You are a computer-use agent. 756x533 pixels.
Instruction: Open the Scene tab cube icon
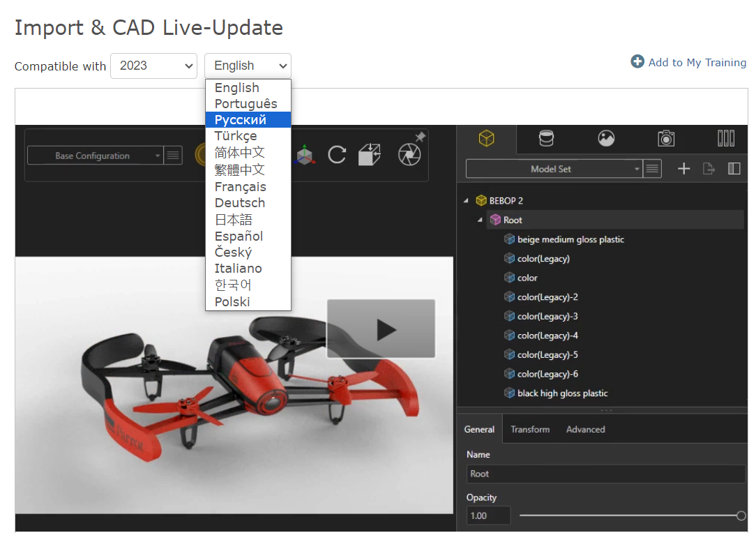486,139
